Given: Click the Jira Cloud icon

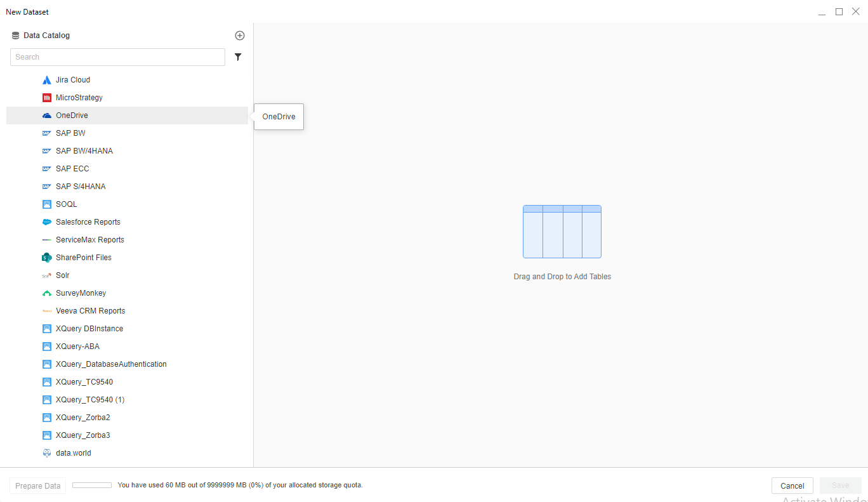Looking at the screenshot, I should [46, 80].
